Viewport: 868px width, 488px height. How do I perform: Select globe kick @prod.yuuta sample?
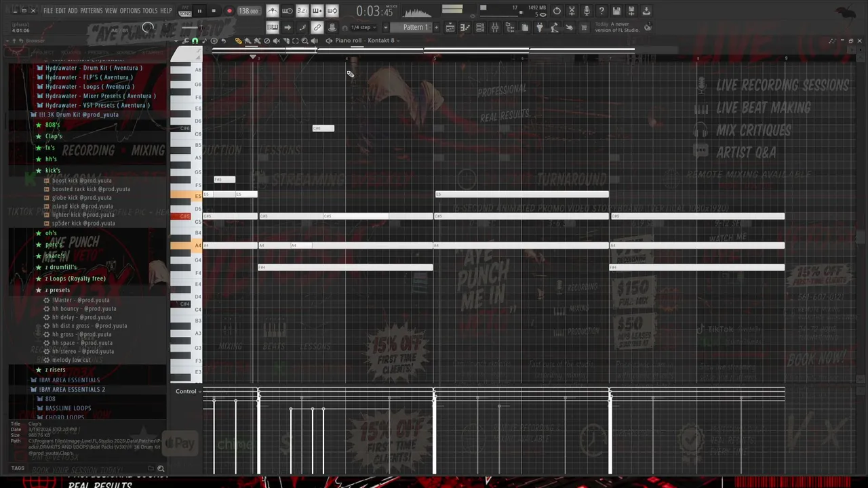coord(81,198)
